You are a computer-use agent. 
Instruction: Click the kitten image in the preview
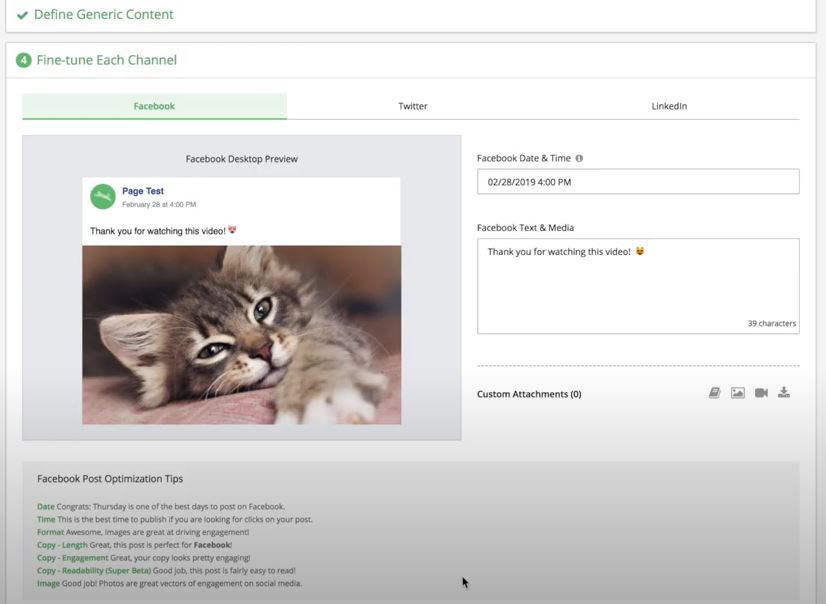click(x=241, y=334)
